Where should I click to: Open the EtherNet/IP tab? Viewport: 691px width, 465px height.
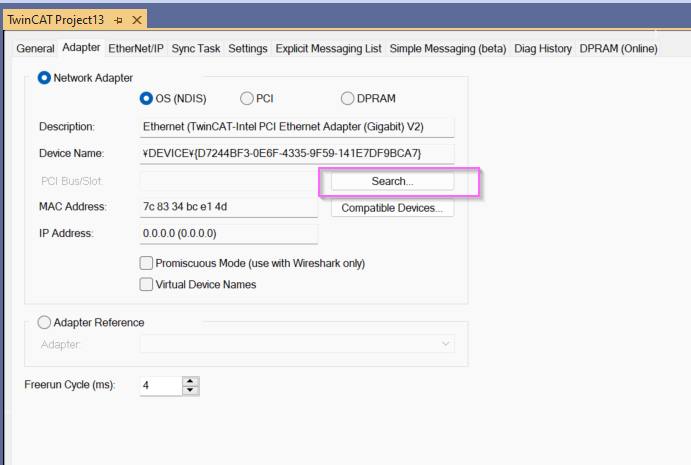coord(136,48)
